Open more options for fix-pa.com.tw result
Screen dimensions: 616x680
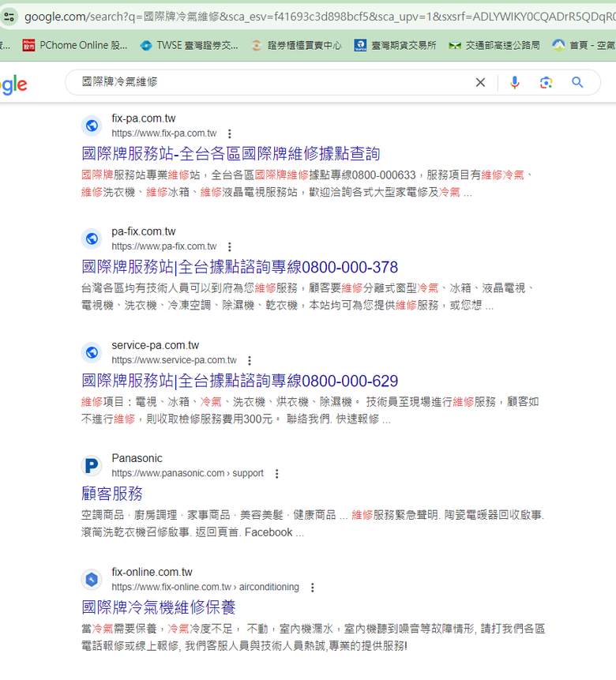click(x=230, y=133)
